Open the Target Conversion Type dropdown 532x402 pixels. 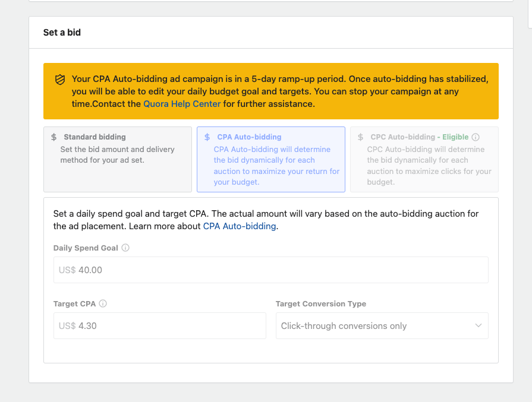tap(382, 326)
